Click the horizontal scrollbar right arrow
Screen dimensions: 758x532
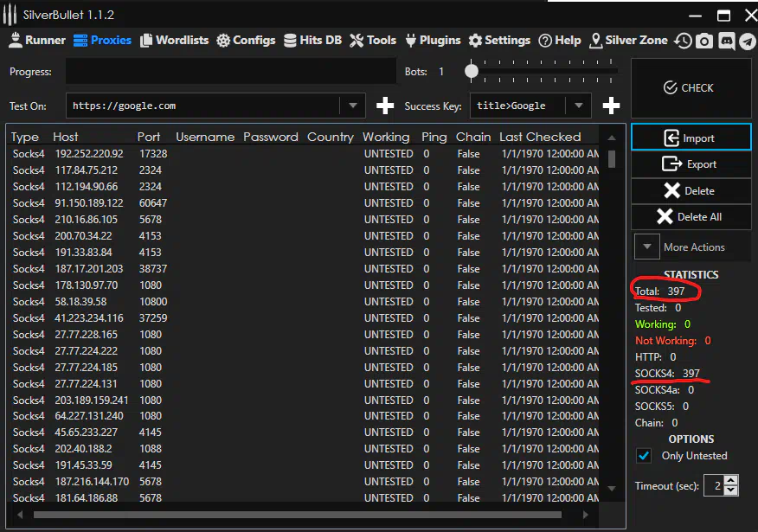click(586, 515)
